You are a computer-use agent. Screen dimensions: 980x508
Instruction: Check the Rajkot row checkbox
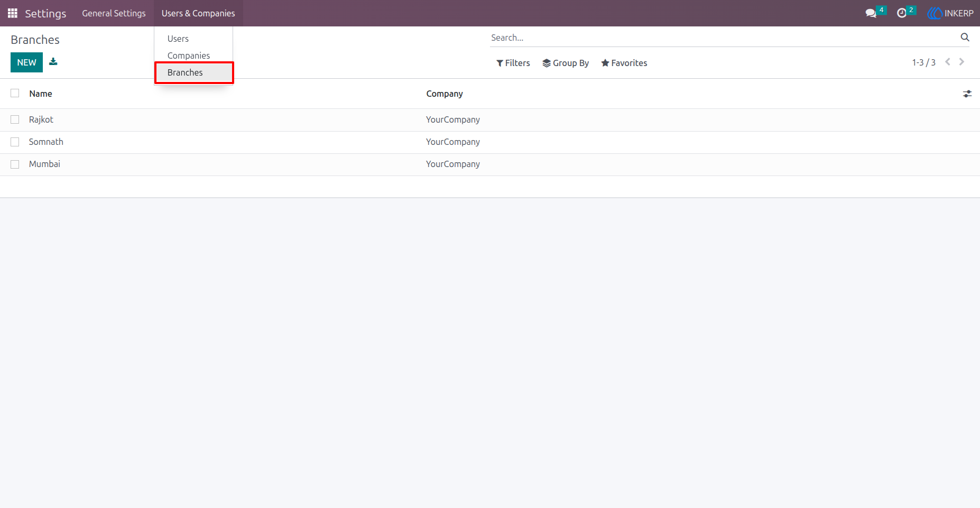coord(15,119)
